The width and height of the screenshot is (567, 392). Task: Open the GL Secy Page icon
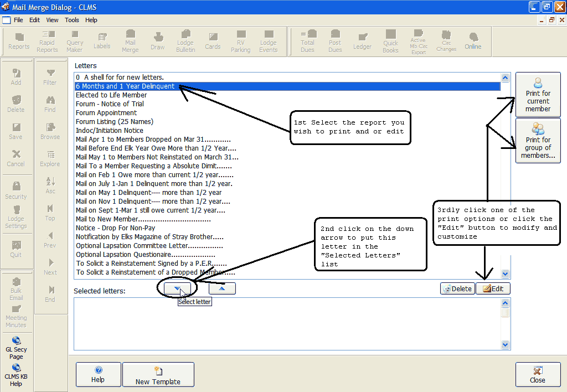(16, 348)
